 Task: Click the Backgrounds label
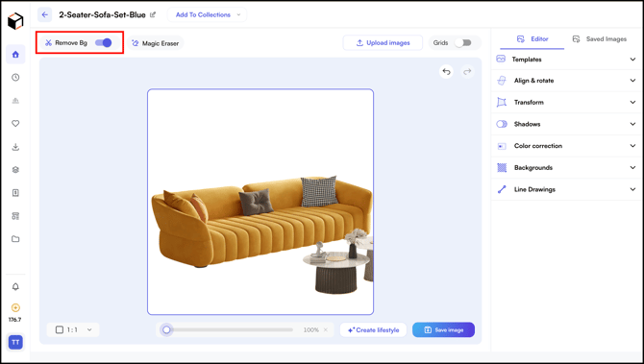[x=533, y=167]
